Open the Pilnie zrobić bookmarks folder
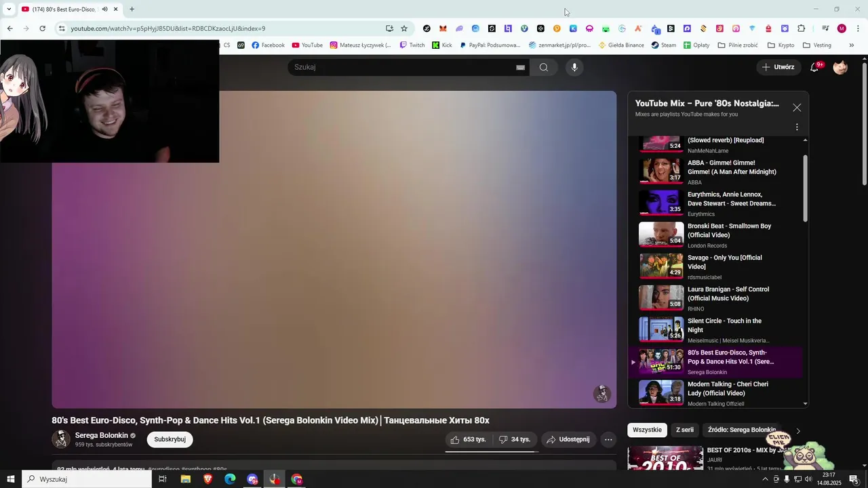This screenshot has height=488, width=868. tap(737, 45)
